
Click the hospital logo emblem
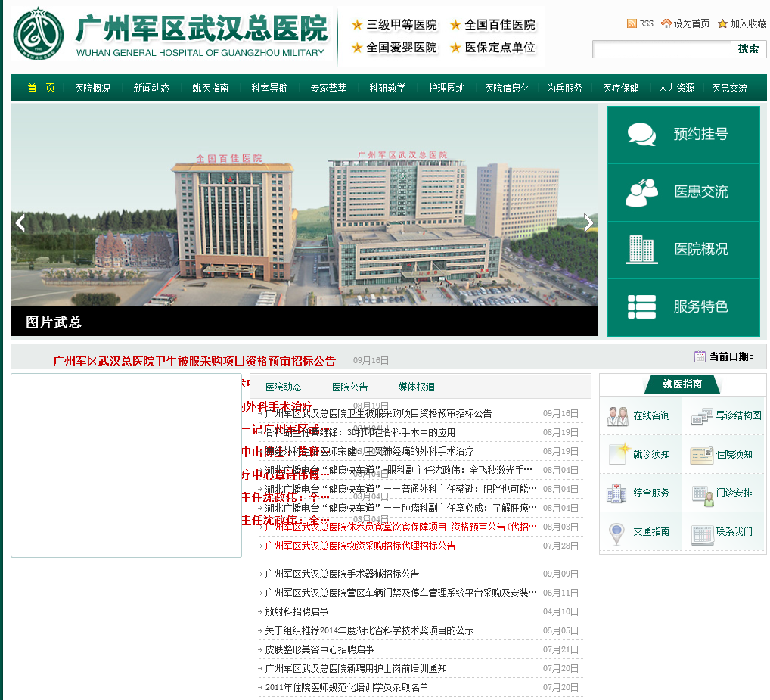38,33
